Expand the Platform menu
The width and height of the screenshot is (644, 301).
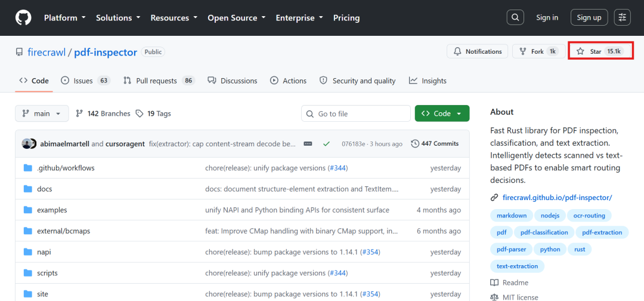pos(65,18)
